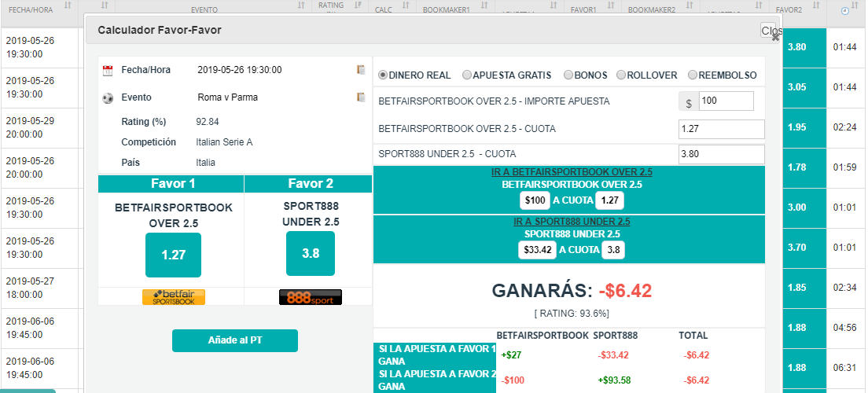Click the $100 stake badge

point(535,200)
